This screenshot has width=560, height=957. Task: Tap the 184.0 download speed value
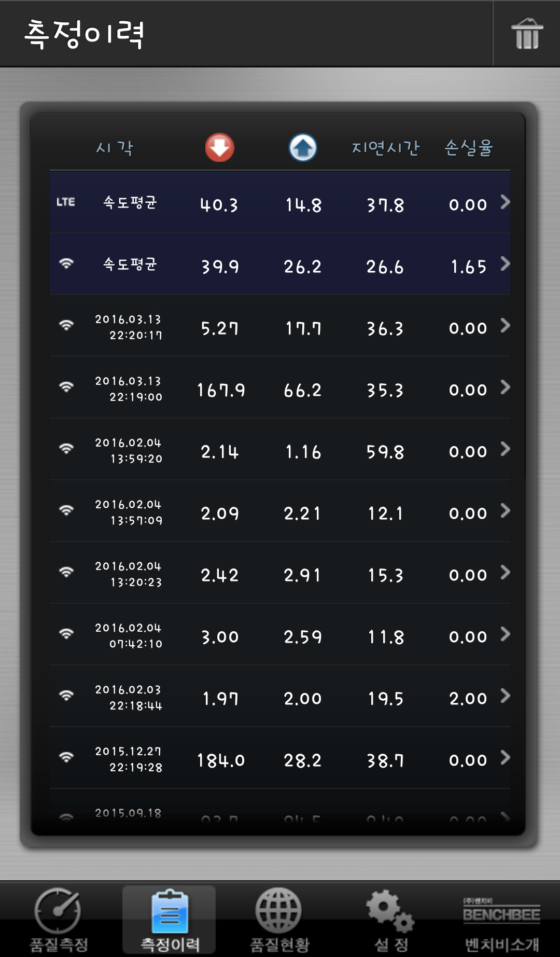(x=221, y=760)
